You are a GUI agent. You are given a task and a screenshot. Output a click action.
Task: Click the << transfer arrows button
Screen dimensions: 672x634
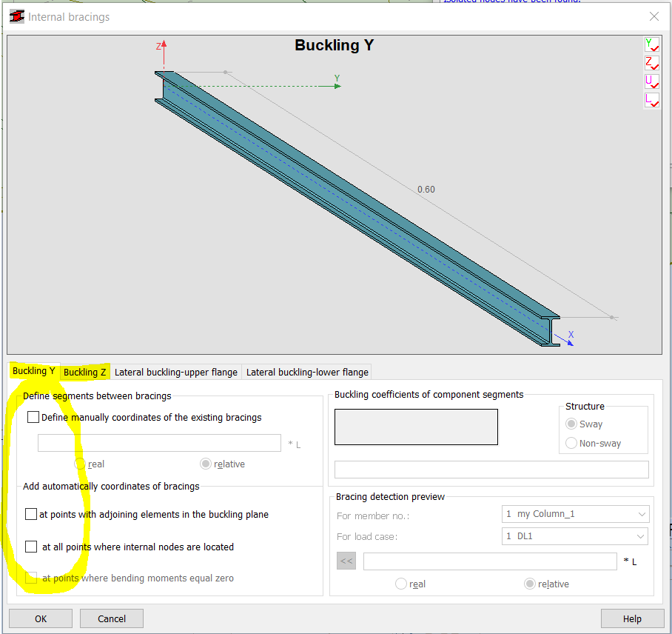[346, 561]
